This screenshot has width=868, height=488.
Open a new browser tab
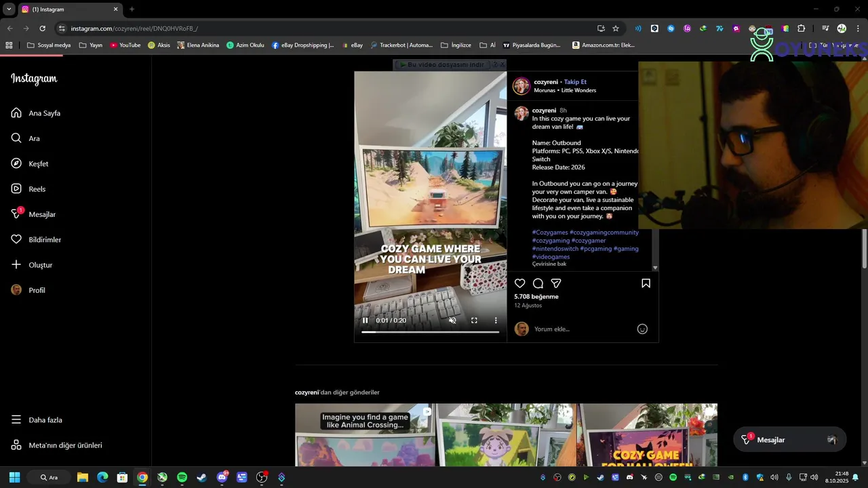(x=132, y=9)
